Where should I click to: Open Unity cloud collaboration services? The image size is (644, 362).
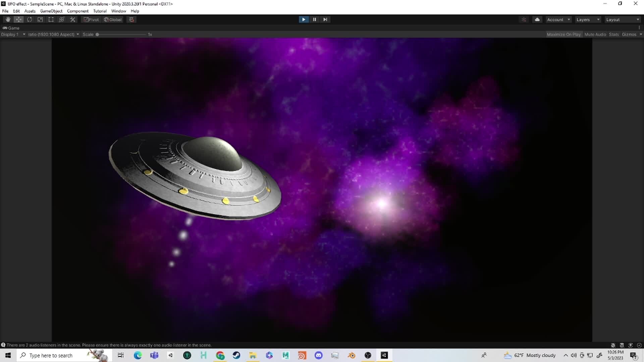point(537,19)
